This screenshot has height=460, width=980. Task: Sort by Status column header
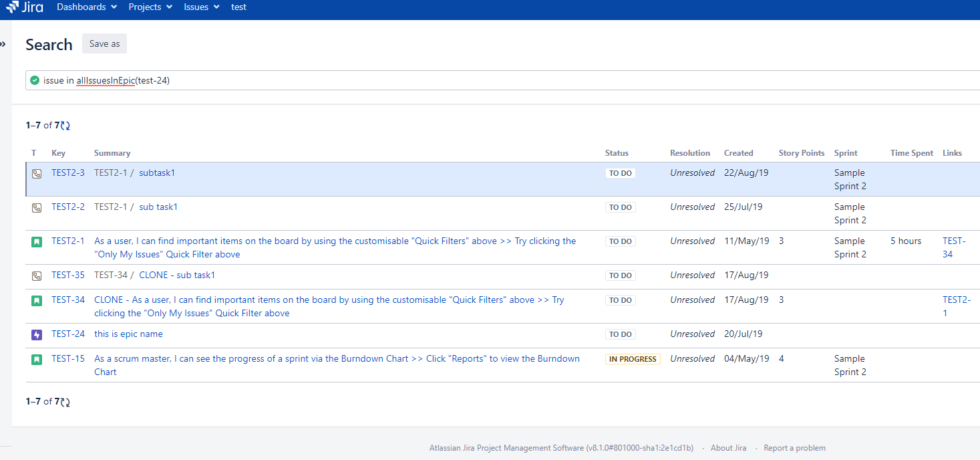(617, 153)
